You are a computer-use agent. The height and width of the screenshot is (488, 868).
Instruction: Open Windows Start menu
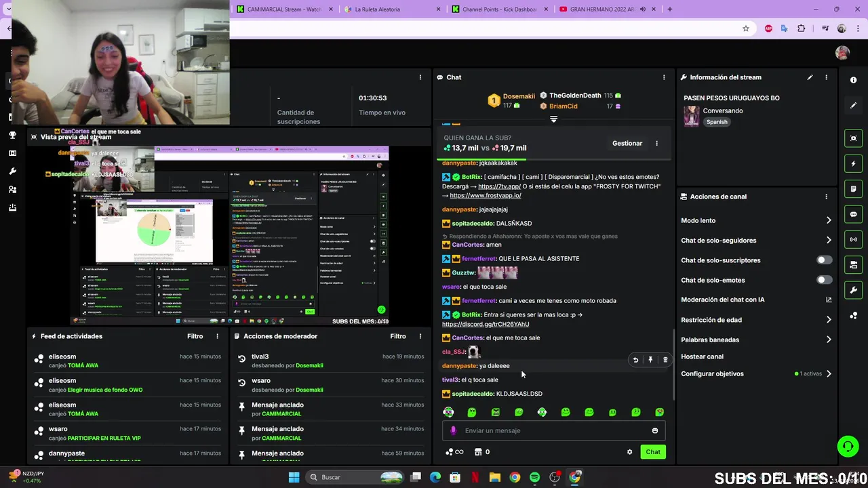coord(294,477)
